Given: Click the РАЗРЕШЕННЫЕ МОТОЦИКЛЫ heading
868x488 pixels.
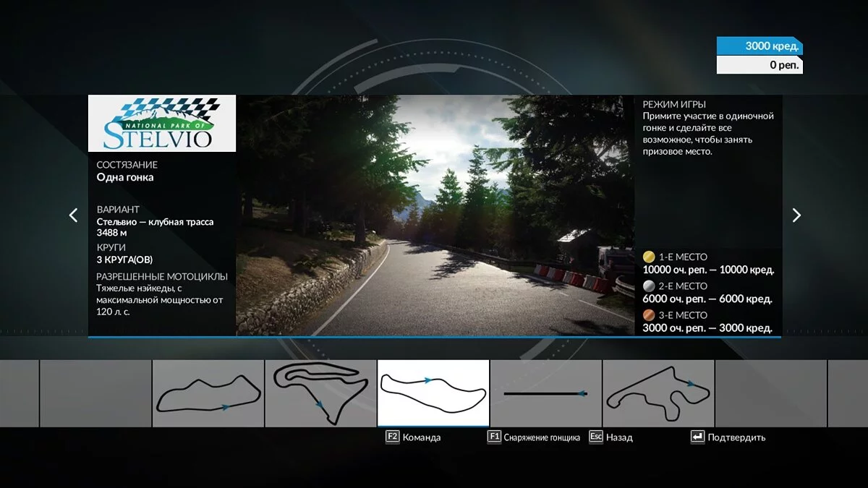Looking at the screenshot, I should (162, 276).
